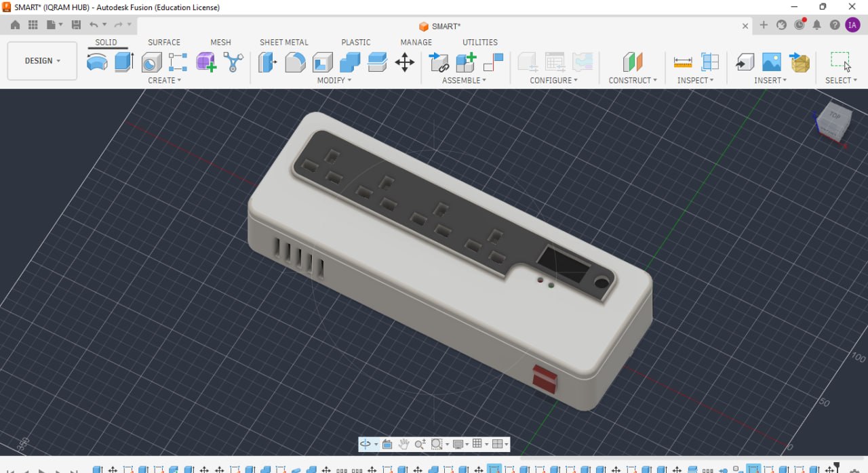Select the Offset Face tool
Image resolution: width=868 pixels, height=473 pixels.
[x=377, y=62]
